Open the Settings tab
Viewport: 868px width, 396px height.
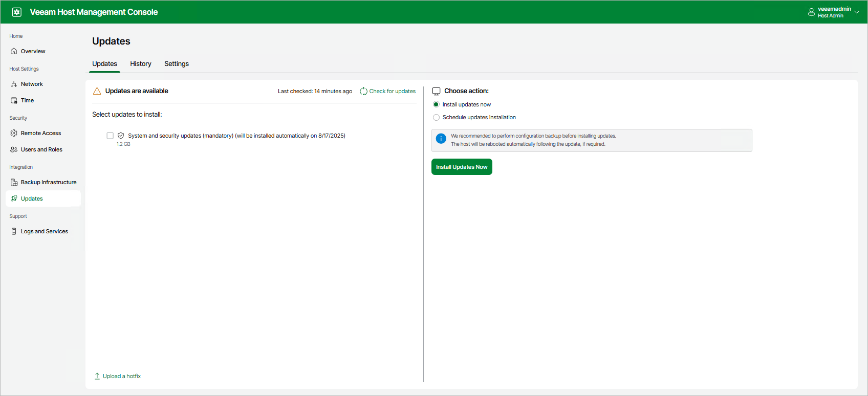[177, 64]
